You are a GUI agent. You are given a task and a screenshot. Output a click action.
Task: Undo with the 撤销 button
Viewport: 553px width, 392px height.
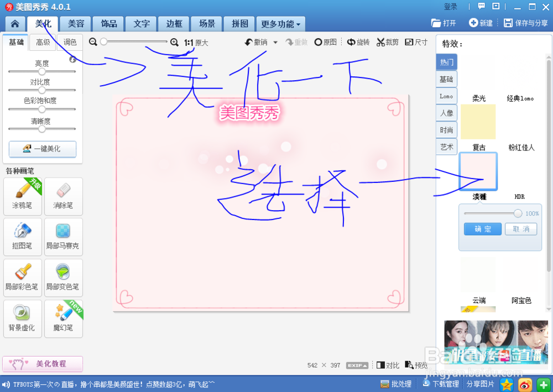[x=257, y=43]
